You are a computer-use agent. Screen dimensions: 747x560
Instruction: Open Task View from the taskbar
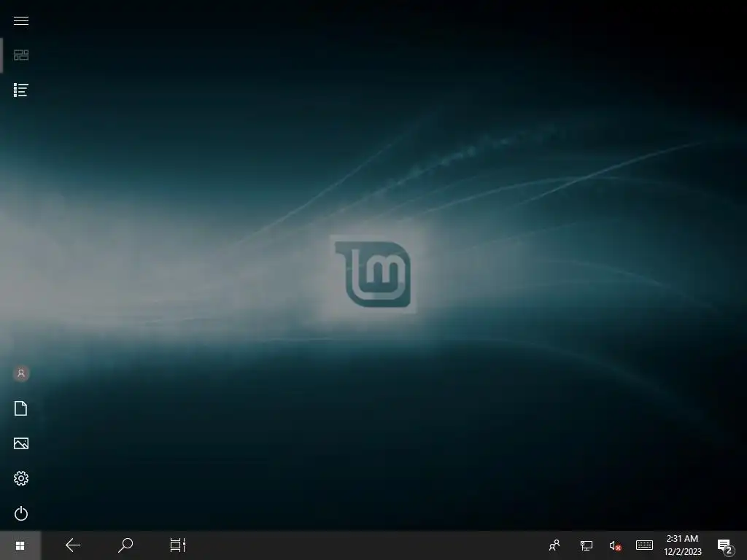click(178, 545)
